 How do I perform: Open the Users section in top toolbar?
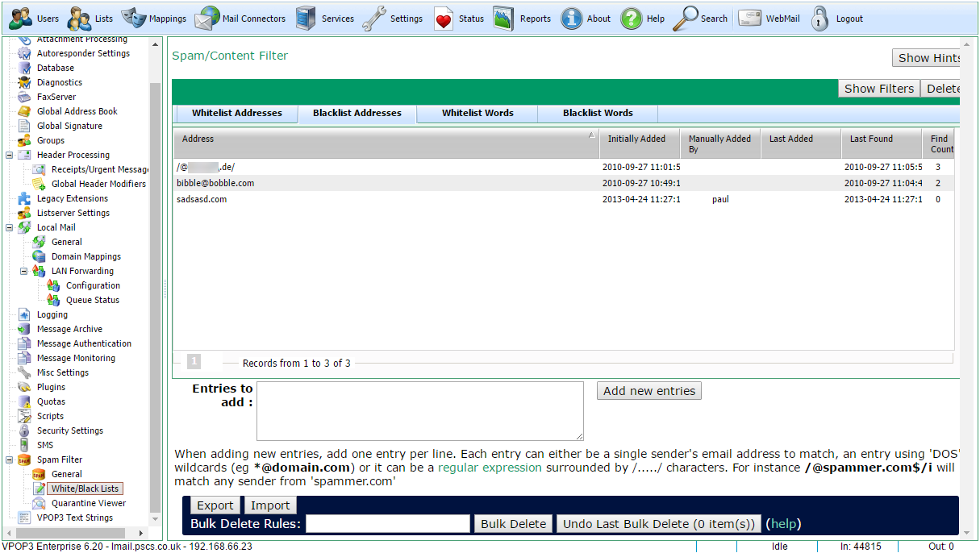(x=34, y=19)
